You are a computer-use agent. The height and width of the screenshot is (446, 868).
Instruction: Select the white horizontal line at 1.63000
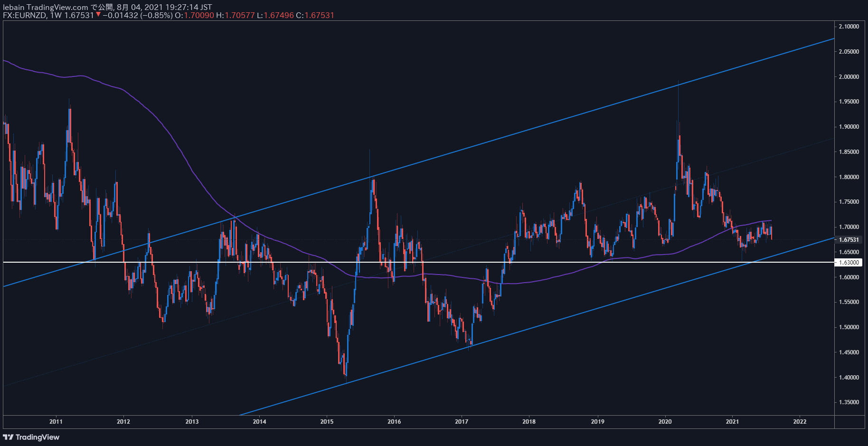[x=418, y=262]
